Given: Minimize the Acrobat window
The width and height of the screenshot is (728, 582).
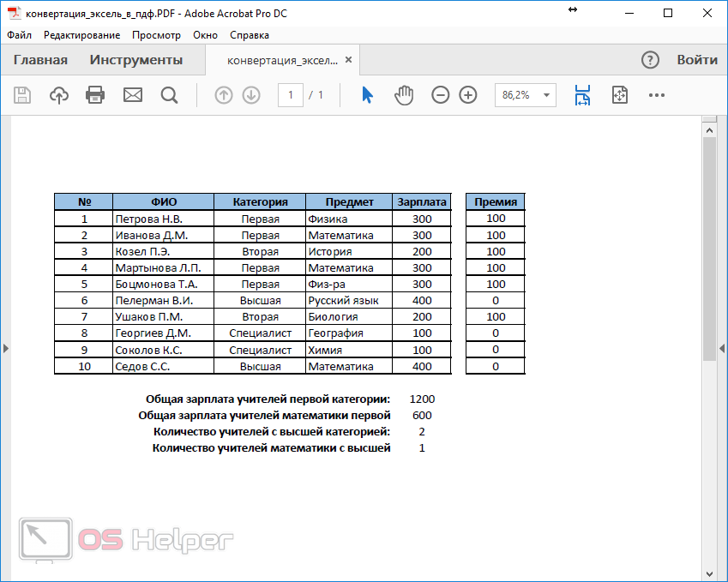Looking at the screenshot, I should 629,13.
